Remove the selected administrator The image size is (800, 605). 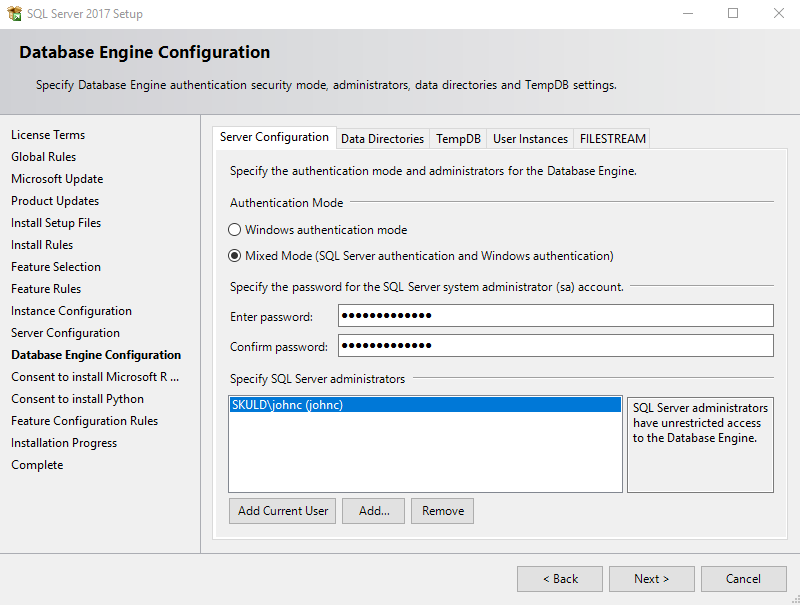442,511
